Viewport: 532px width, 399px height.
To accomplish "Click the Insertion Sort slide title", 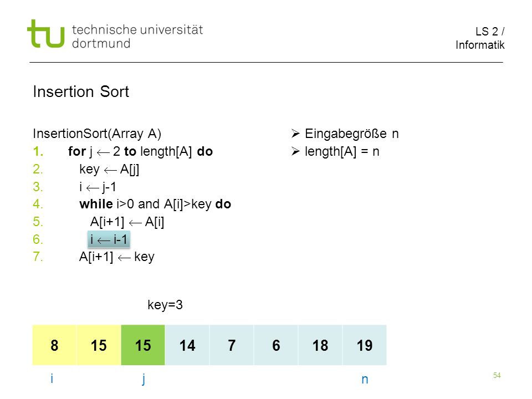I will pyautogui.click(x=81, y=91).
